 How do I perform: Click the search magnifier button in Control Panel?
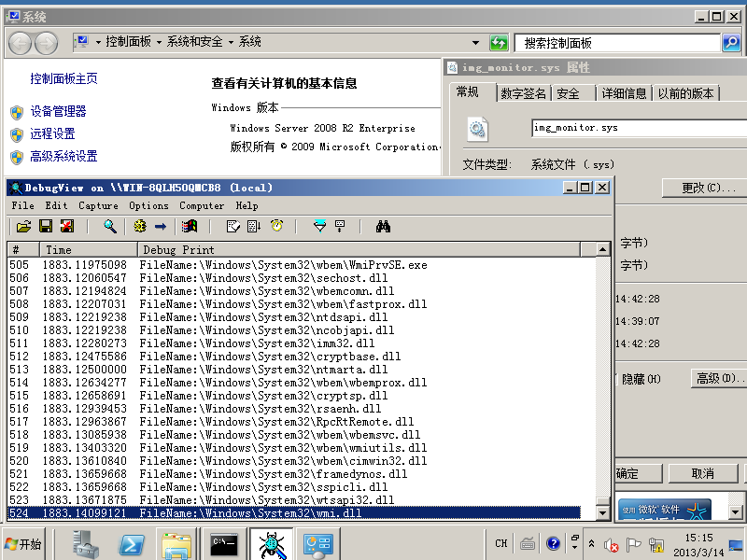(731, 43)
